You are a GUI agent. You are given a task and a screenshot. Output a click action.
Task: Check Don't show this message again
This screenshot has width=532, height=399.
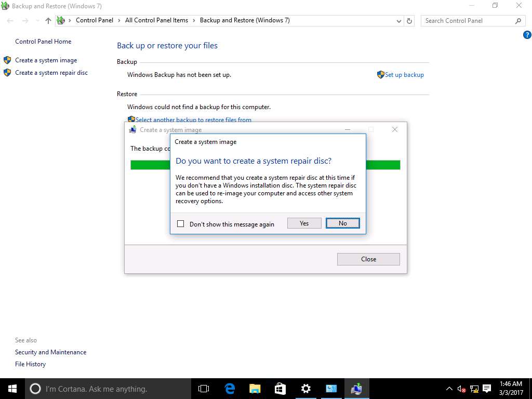click(x=180, y=223)
